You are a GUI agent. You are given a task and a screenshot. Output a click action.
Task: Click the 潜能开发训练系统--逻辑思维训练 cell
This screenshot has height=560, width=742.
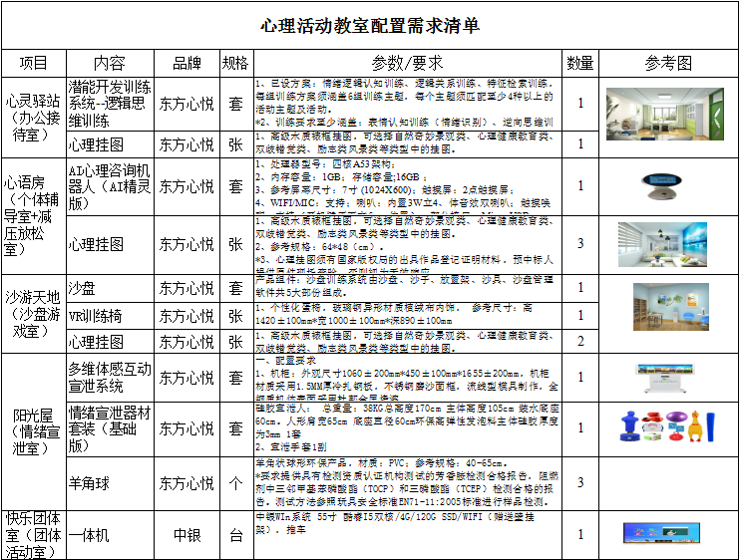click(x=110, y=104)
